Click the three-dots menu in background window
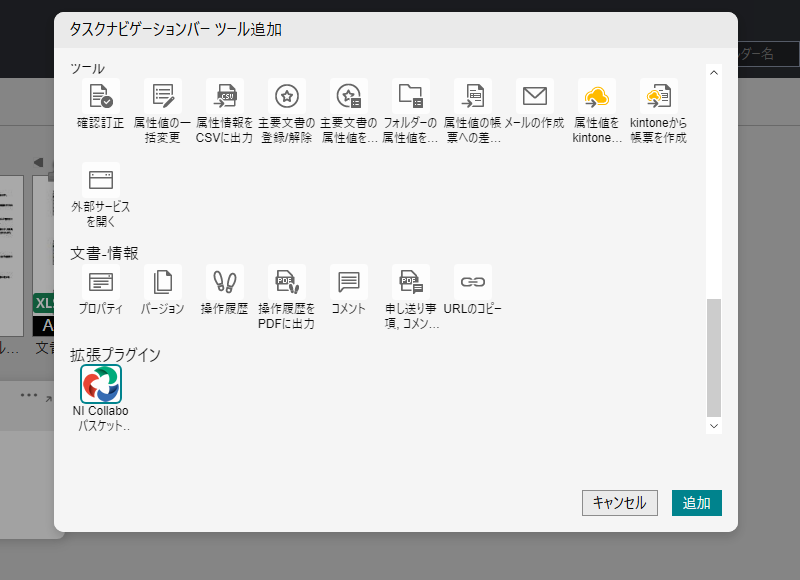800x580 pixels. tap(29, 395)
